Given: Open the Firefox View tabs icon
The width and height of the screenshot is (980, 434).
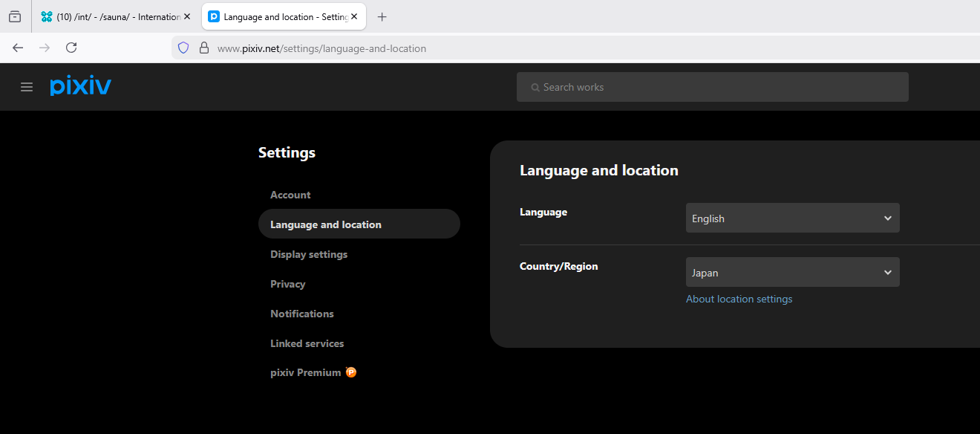Looking at the screenshot, I should click(15, 16).
